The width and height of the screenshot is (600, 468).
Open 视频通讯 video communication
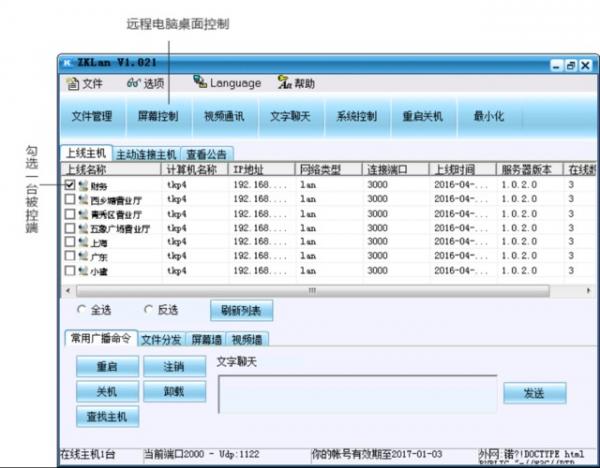[x=224, y=116]
